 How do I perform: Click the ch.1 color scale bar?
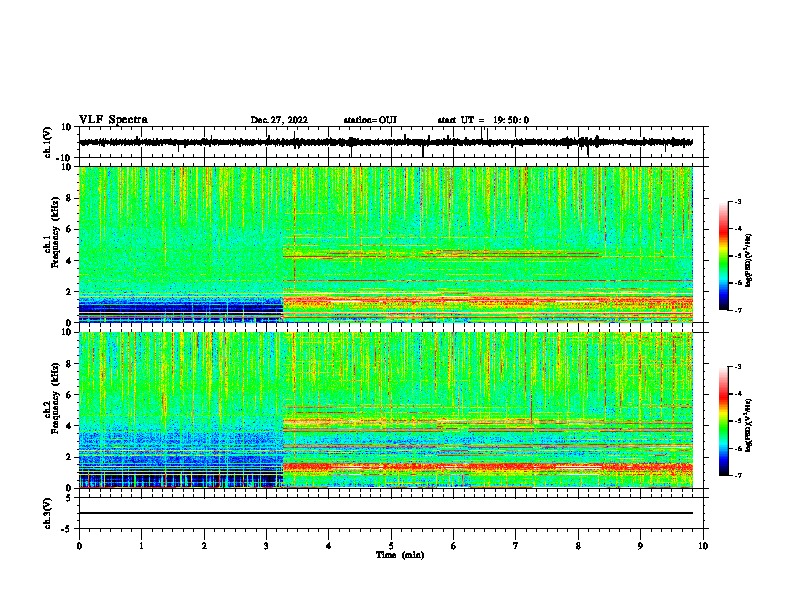[x=724, y=256]
